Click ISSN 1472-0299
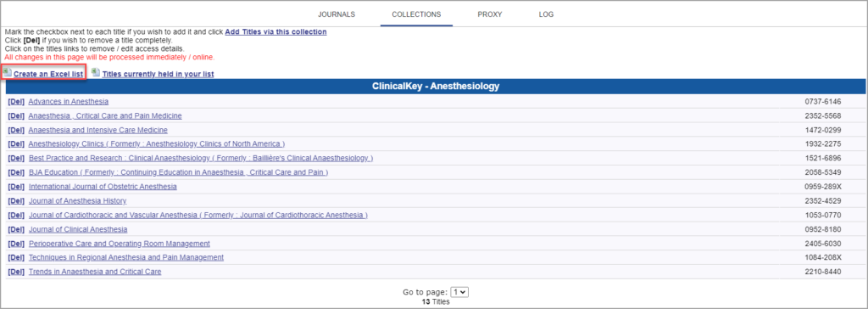Image resolution: width=868 pixels, height=309 pixels. click(x=823, y=130)
